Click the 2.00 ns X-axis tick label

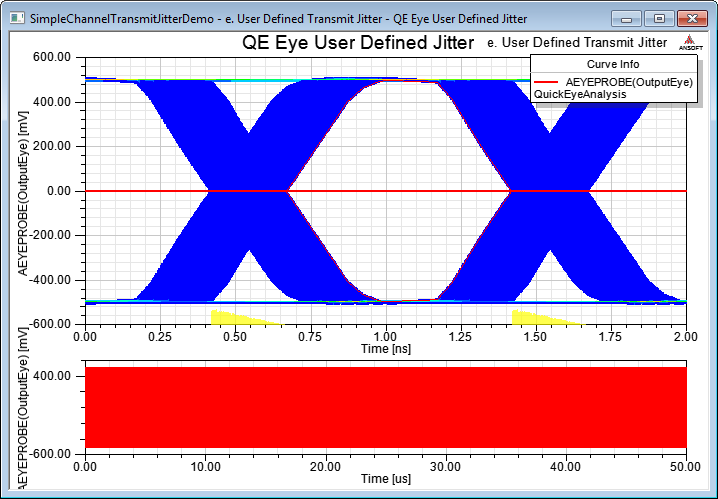685,337
